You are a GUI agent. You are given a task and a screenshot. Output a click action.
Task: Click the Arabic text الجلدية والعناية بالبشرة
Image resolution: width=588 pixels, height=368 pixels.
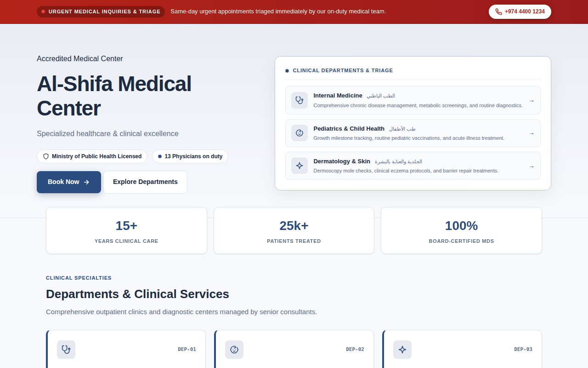(398, 161)
